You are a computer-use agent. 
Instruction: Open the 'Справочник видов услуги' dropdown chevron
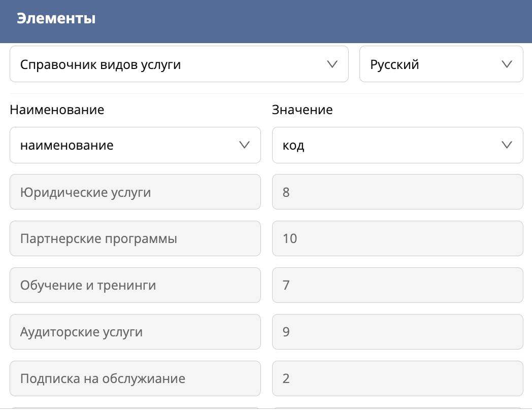(332, 64)
